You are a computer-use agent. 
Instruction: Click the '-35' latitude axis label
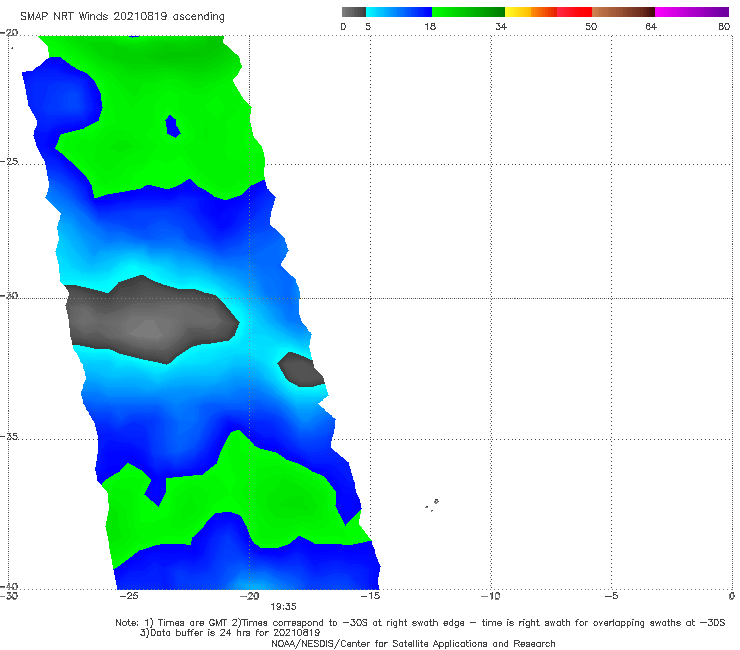click(10, 436)
